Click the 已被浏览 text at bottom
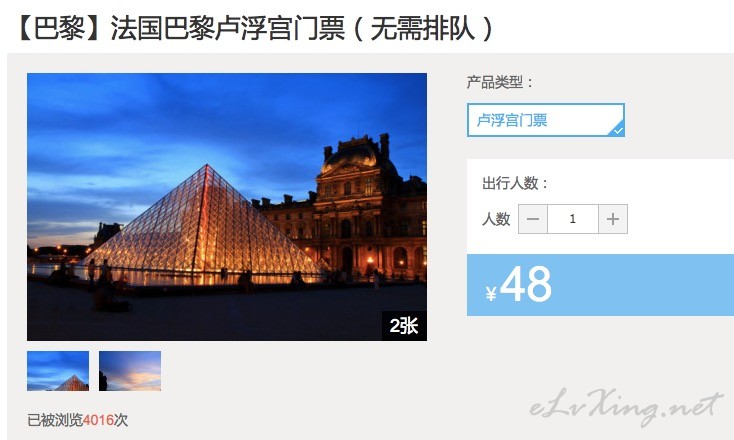 (55, 420)
